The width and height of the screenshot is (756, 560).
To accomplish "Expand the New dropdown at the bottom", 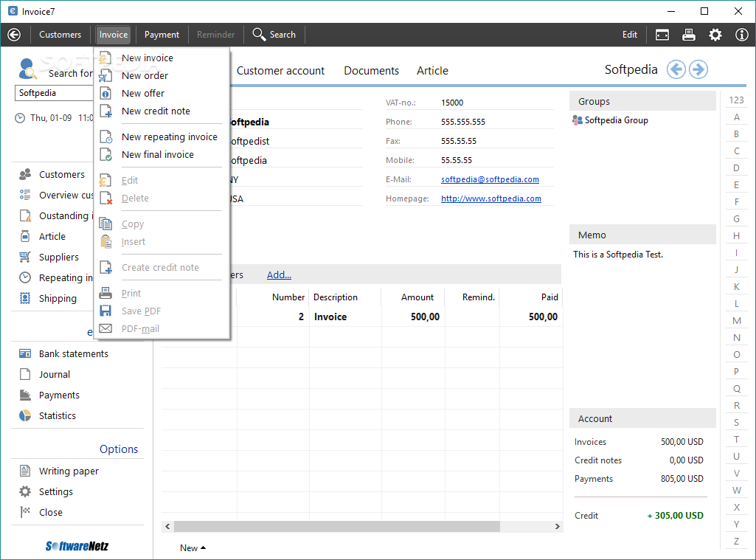I will [193, 548].
